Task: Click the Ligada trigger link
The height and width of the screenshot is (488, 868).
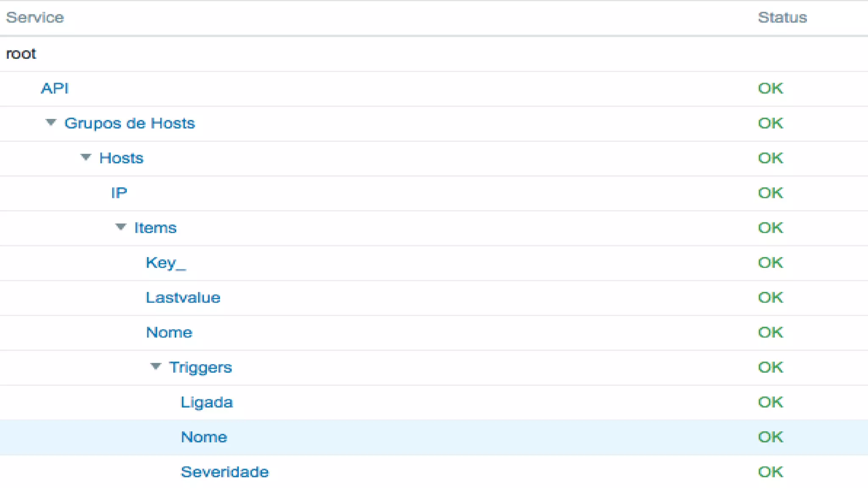Action: (x=207, y=402)
